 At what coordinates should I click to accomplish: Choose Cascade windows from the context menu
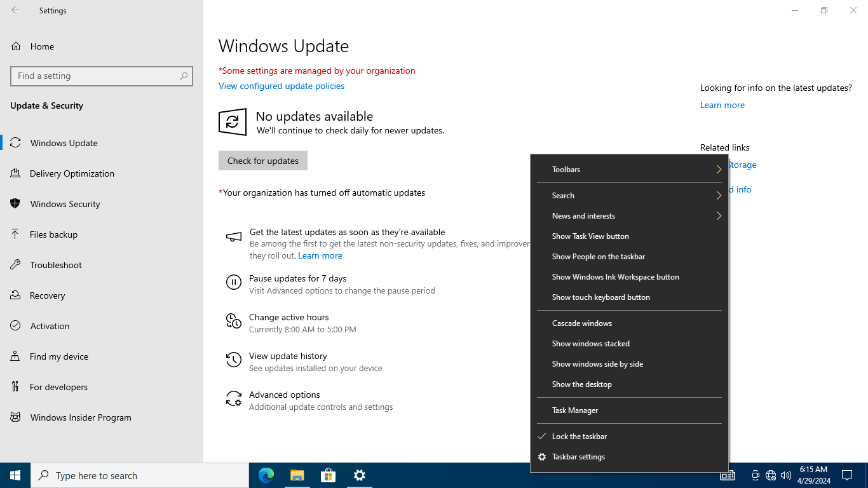629,323
